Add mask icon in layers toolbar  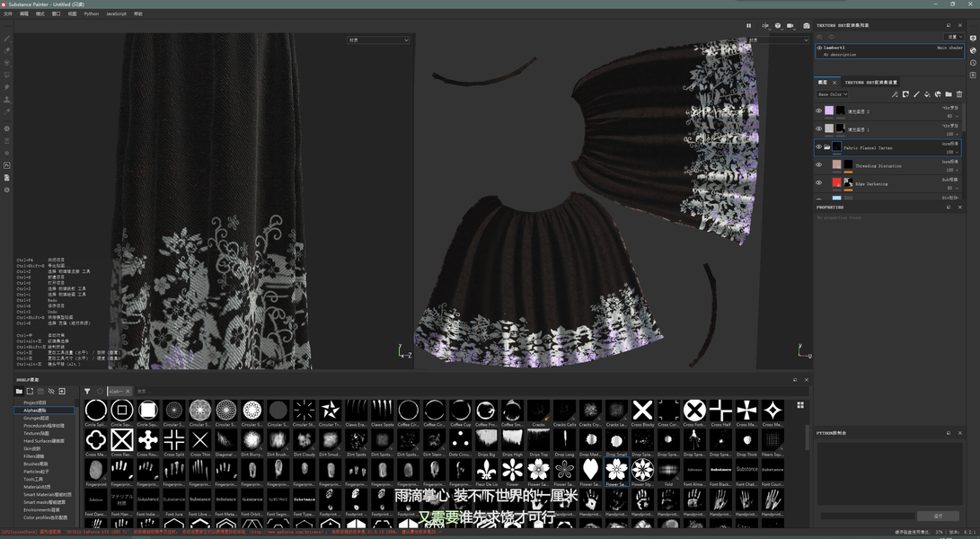tap(905, 94)
